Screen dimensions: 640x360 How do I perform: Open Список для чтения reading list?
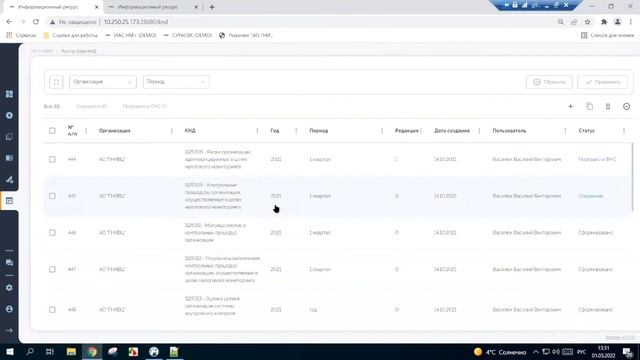[x=607, y=36]
